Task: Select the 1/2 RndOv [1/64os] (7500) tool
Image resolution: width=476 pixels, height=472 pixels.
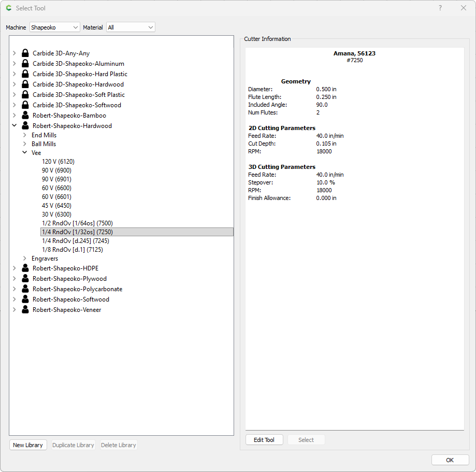Action: tap(77, 223)
